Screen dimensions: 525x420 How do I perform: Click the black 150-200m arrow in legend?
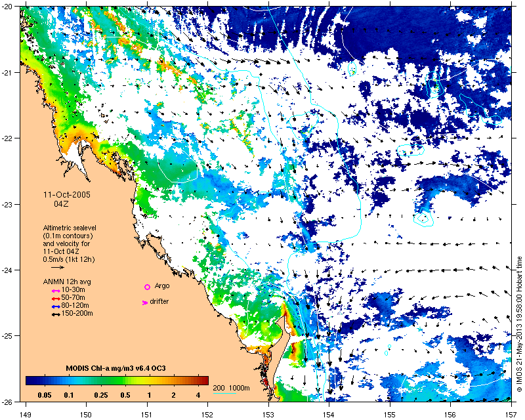pos(56,314)
